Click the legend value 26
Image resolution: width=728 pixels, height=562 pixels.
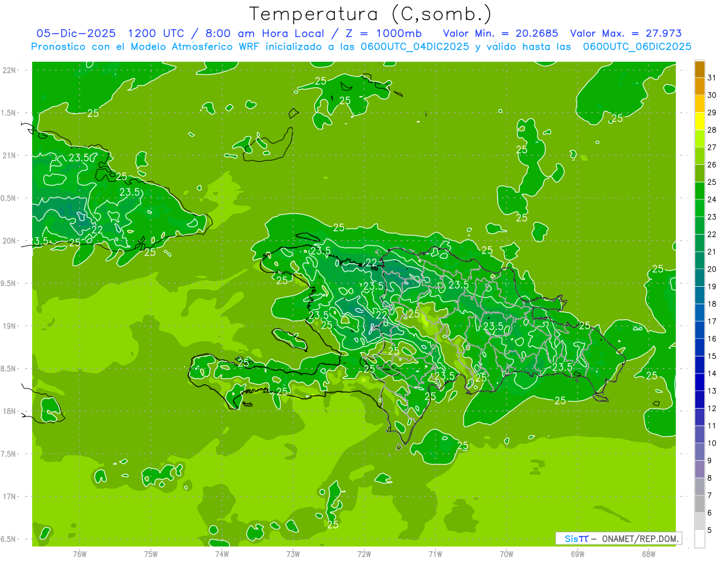[x=712, y=165]
